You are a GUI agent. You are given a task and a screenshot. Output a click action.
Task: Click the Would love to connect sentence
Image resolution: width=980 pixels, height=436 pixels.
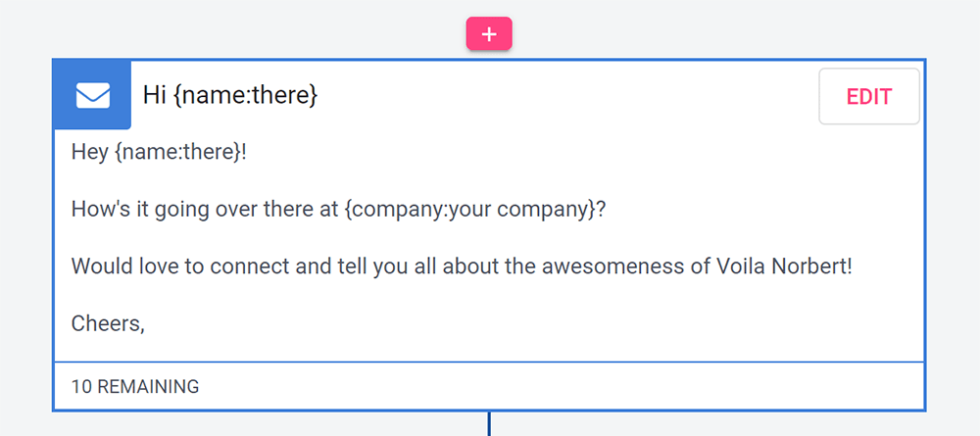pos(462,266)
